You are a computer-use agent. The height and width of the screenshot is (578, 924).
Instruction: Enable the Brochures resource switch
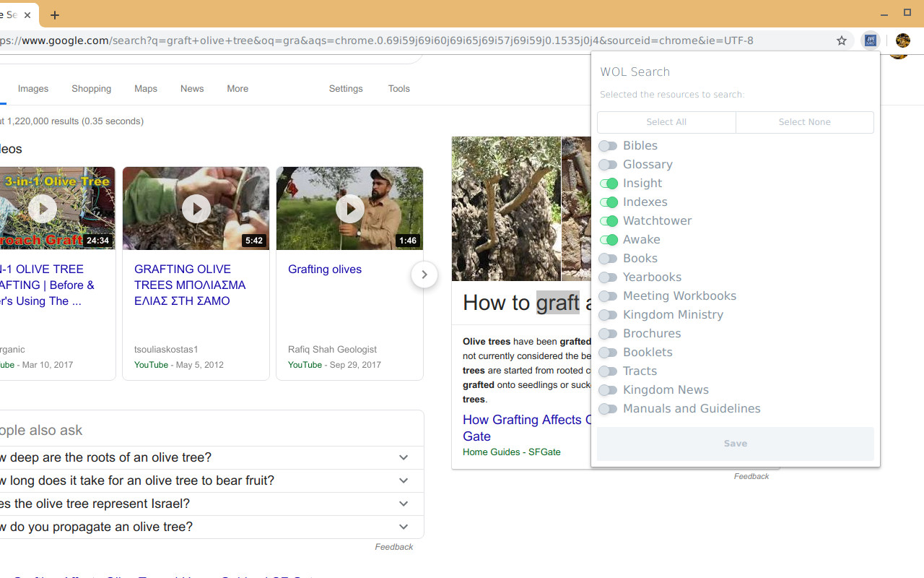pos(608,334)
